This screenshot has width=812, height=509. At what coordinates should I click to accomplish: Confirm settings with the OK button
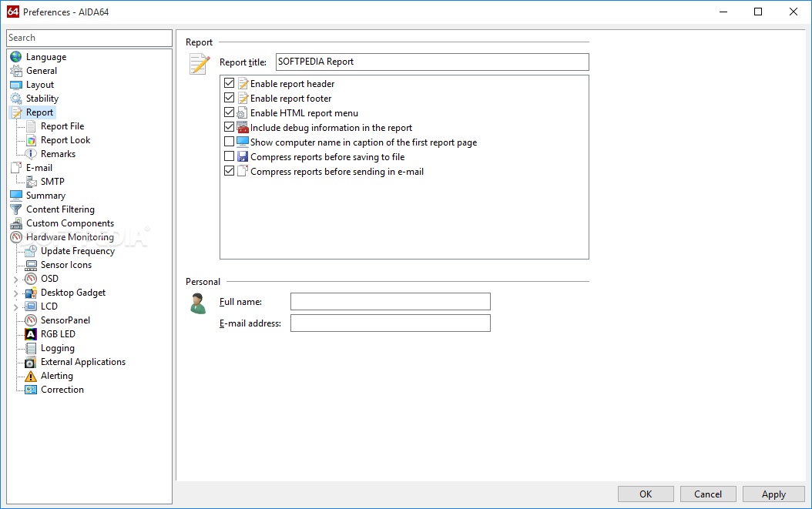[646, 494]
